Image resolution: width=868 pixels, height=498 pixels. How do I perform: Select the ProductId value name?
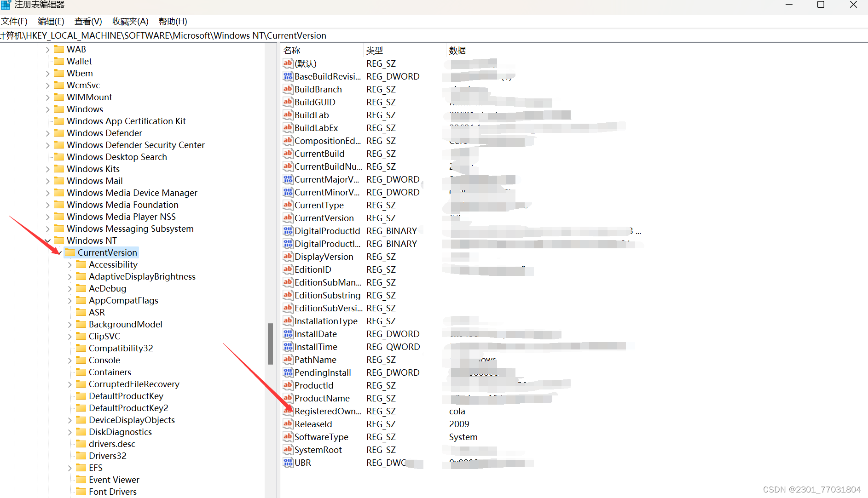[314, 385]
